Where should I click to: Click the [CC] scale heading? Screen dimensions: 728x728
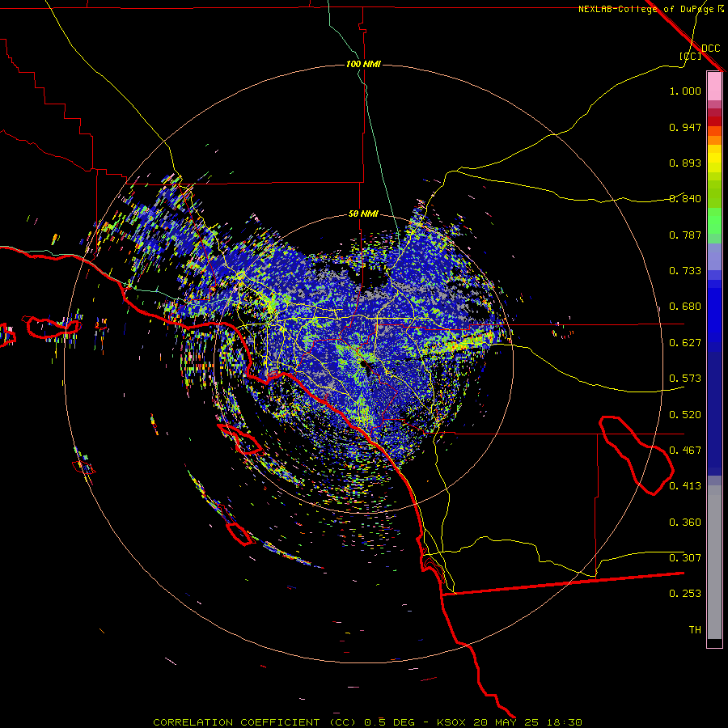pyautogui.click(x=691, y=56)
